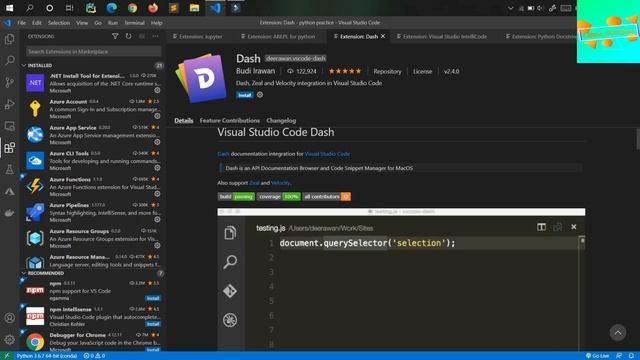Jump to top with the scroll-up arrow button
This screenshot has width=640, height=360.
(618, 333)
